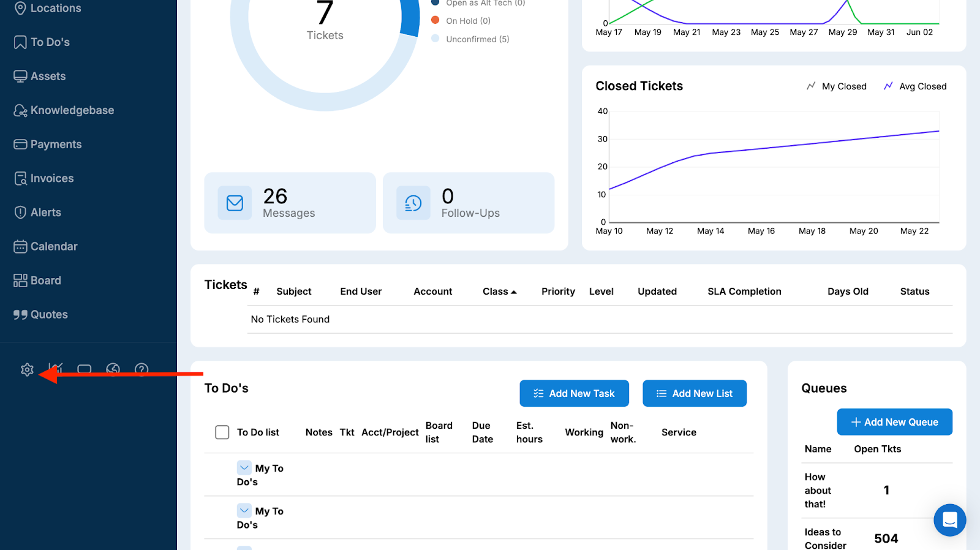Click the Messages envelope icon
The image size is (980, 550).
tap(235, 203)
